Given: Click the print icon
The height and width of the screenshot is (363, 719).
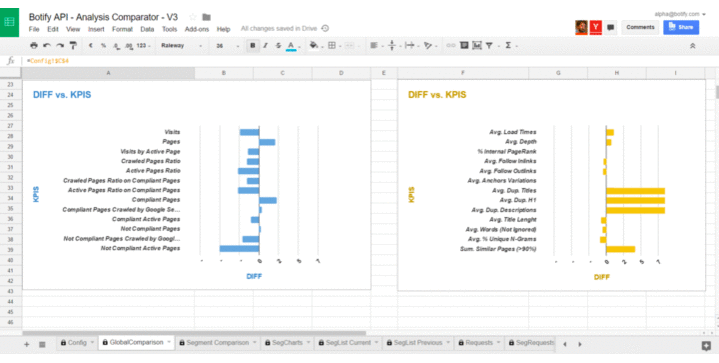Looking at the screenshot, I should click(x=33, y=45).
